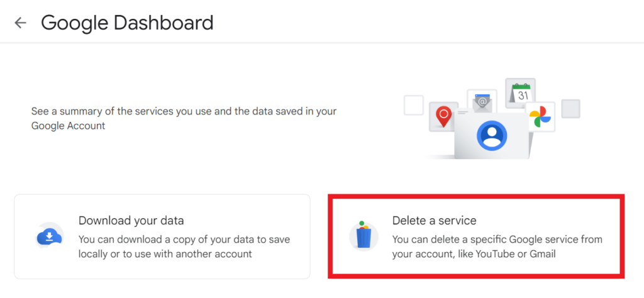Open the Download your data heading
The width and height of the screenshot is (644, 298).
[x=131, y=221]
